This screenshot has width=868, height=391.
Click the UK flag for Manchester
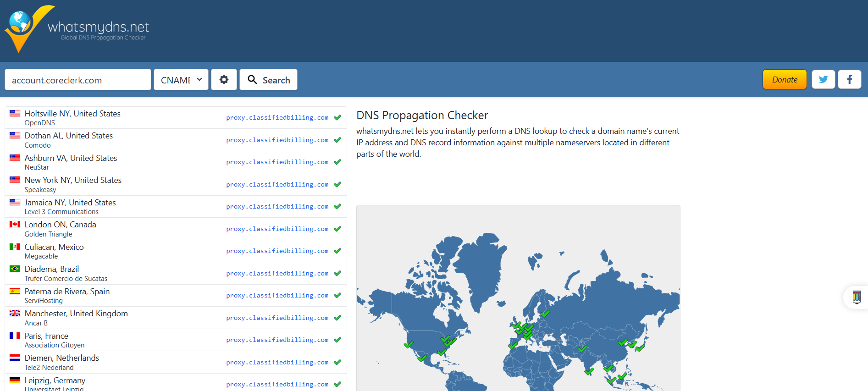tap(15, 313)
